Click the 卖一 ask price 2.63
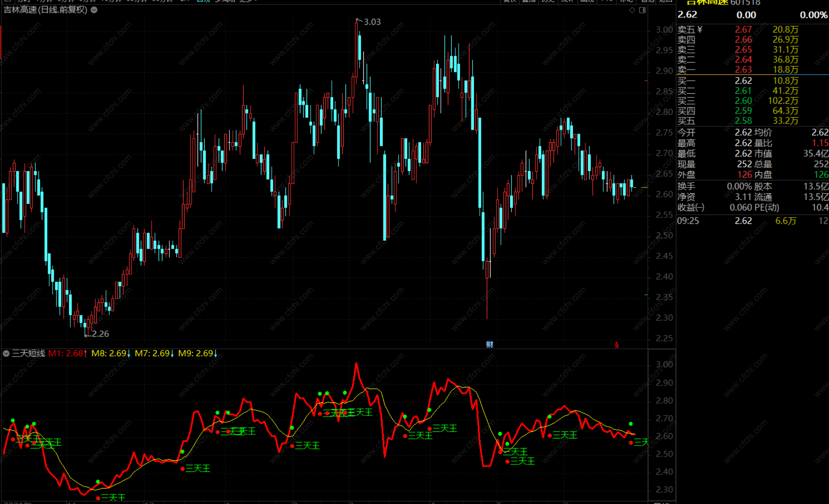The width and height of the screenshot is (829, 504). [x=743, y=70]
